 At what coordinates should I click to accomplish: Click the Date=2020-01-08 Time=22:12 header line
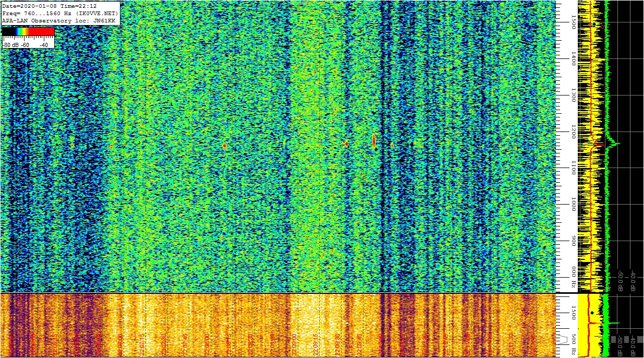coord(49,6)
